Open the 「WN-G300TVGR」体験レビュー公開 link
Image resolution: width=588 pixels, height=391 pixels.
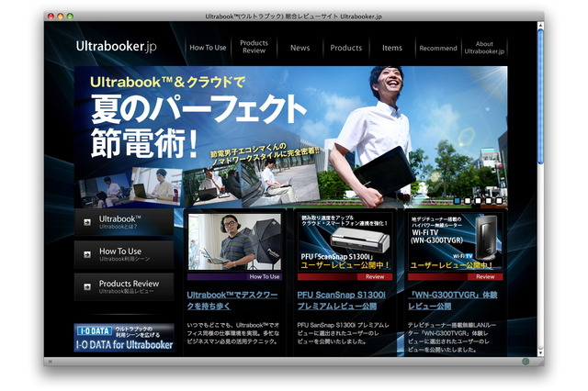point(453,300)
